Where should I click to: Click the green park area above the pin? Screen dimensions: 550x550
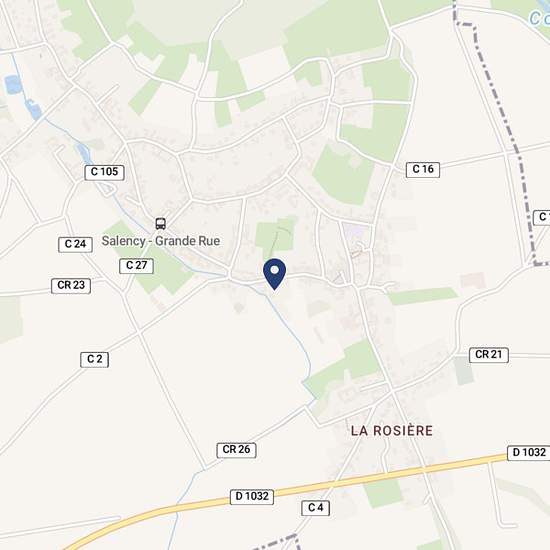coord(275,234)
